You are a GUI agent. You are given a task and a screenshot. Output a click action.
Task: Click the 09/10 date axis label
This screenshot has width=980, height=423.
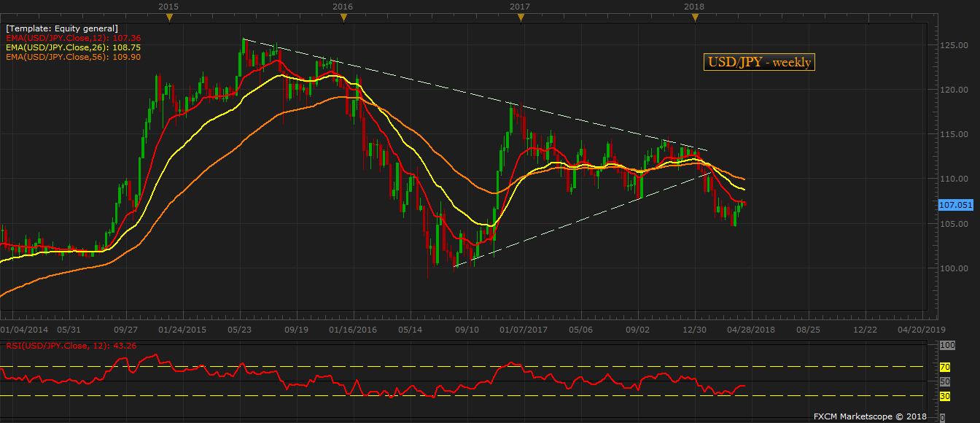(467, 330)
